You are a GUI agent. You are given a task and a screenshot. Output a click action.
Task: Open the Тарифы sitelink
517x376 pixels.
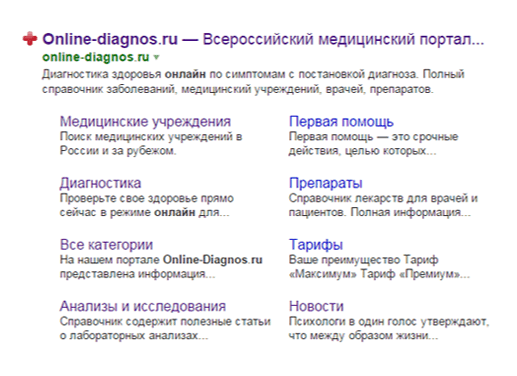pos(316,244)
